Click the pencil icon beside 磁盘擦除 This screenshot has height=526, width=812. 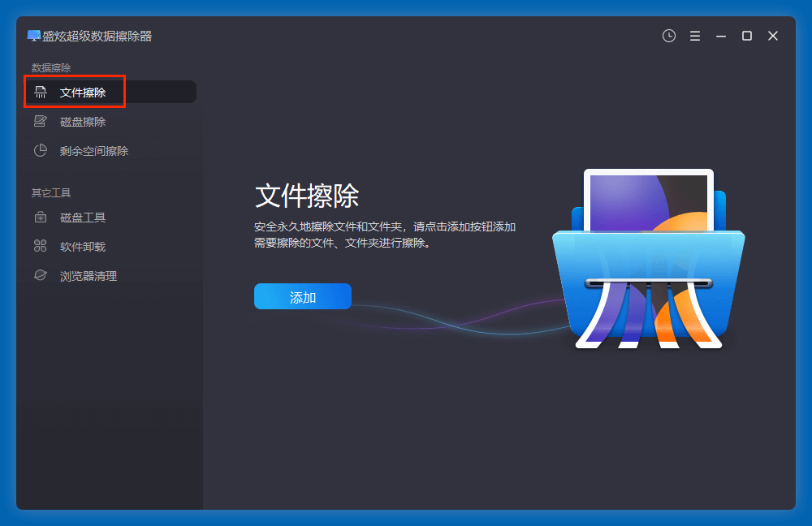click(40, 121)
